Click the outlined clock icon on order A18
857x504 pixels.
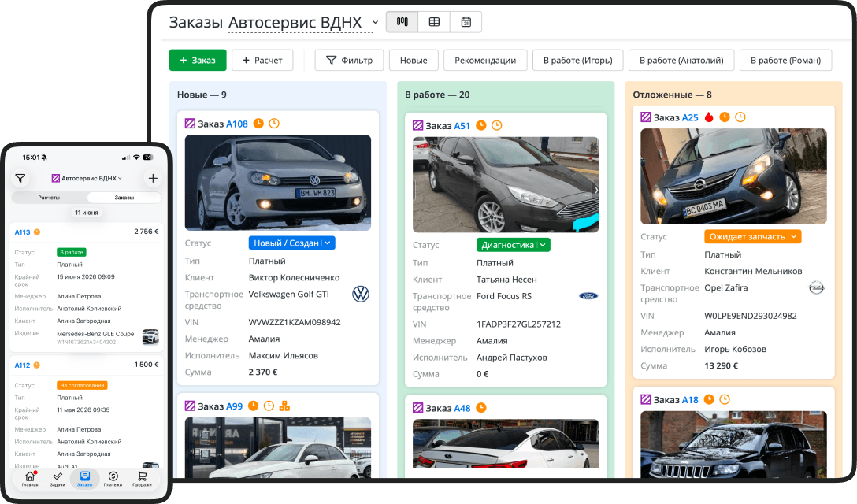pyautogui.click(x=724, y=399)
